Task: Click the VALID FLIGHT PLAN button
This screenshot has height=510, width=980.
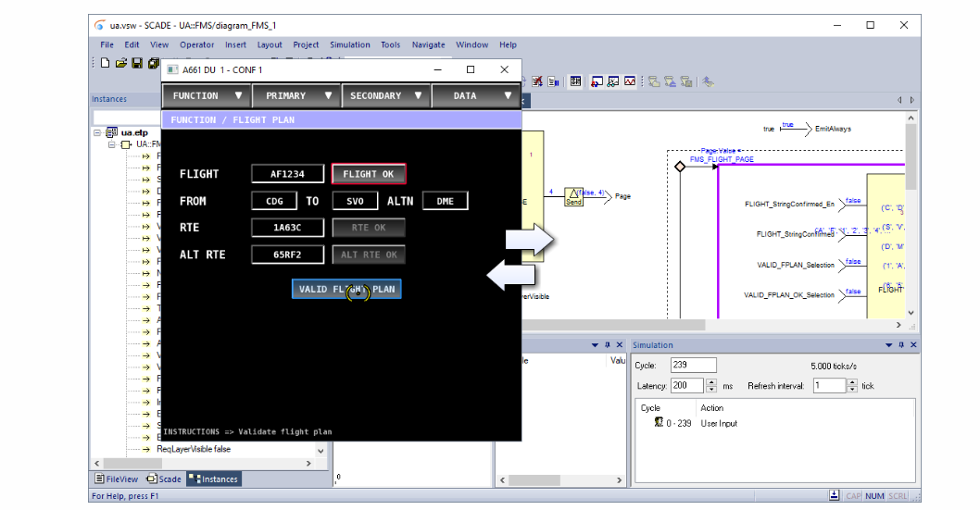Action: pos(346,289)
